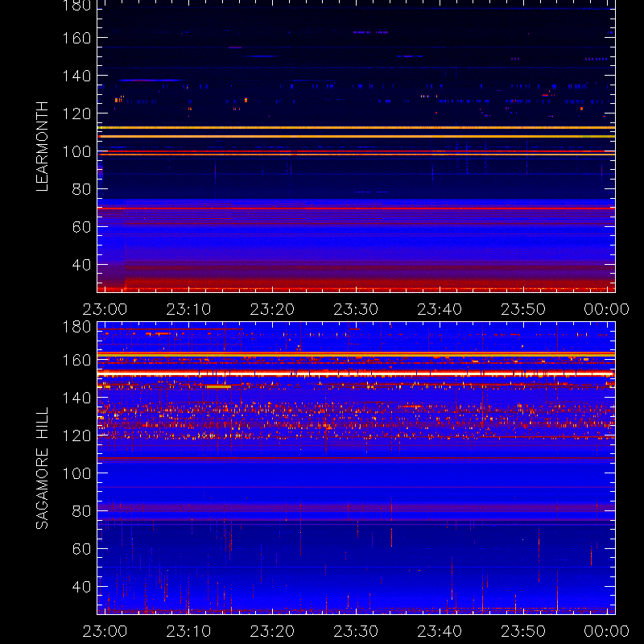The width and height of the screenshot is (644, 644).
Task: Pick the 80 frequency label on Sagamore Hill axis
Action: 82,511
